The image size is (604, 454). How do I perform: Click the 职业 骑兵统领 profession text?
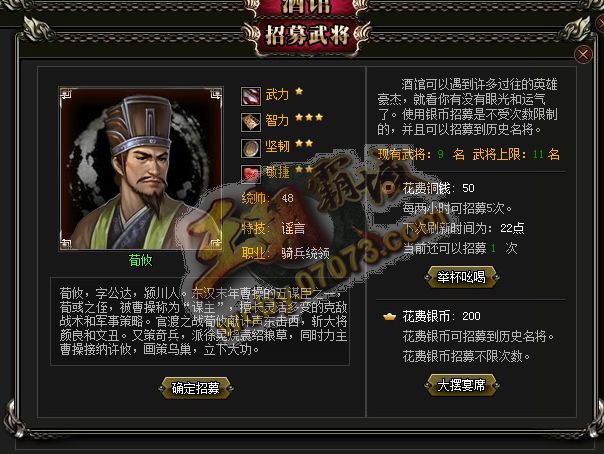tap(286, 253)
